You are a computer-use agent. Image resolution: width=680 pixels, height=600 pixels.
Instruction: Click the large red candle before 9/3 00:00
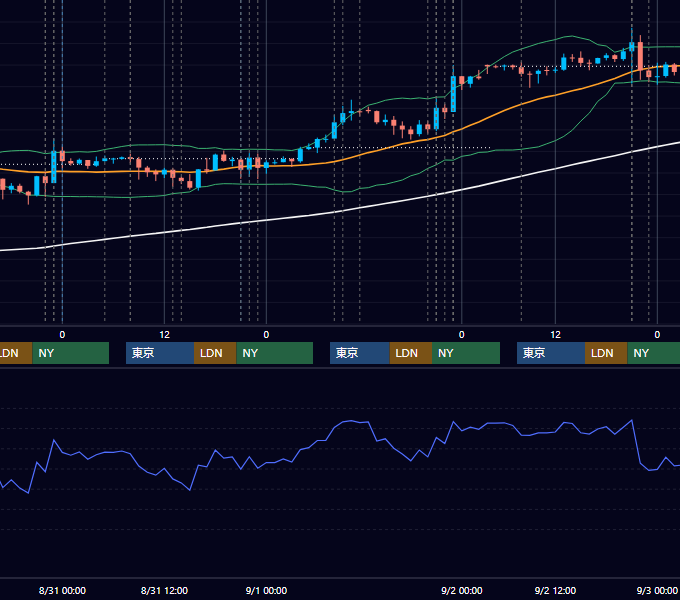640,56
